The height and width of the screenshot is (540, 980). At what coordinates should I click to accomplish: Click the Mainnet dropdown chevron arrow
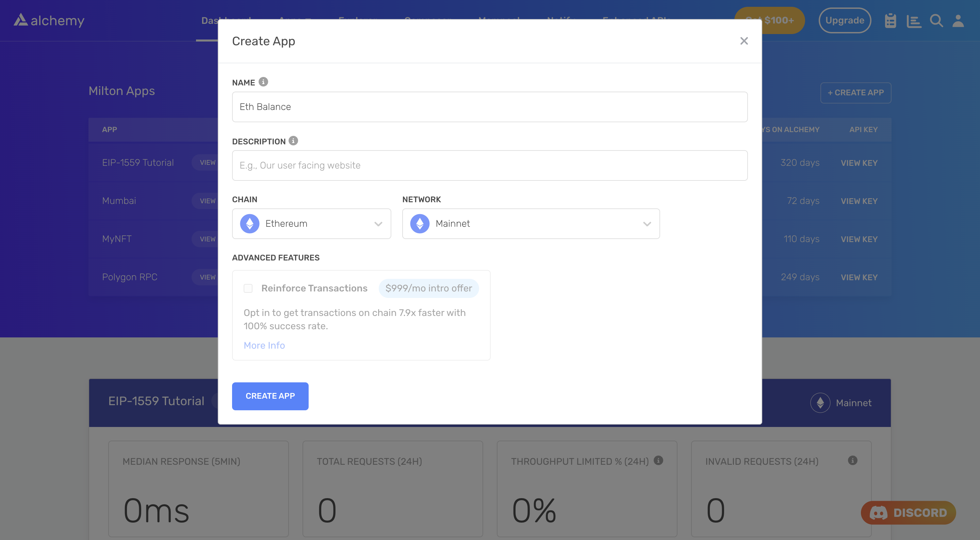pyautogui.click(x=647, y=224)
